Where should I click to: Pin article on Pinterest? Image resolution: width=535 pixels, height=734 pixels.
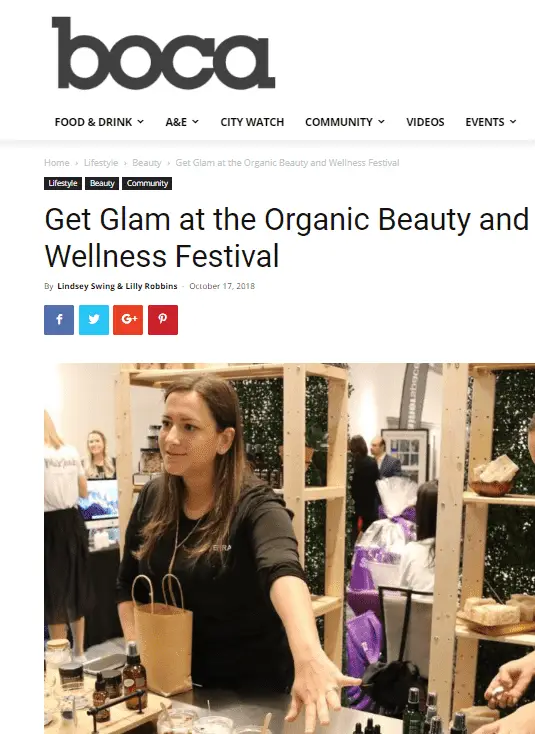[x=163, y=320]
